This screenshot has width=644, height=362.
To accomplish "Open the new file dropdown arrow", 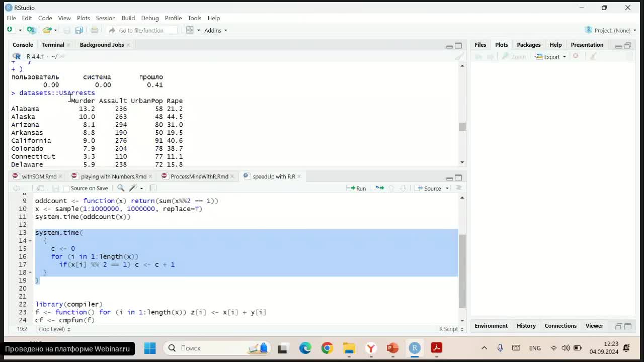I will pos(20,30).
